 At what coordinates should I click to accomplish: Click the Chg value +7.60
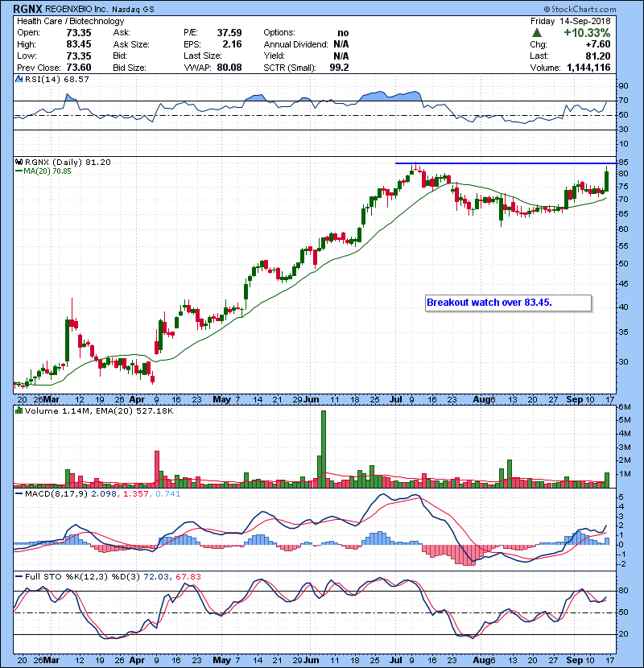tap(597, 44)
